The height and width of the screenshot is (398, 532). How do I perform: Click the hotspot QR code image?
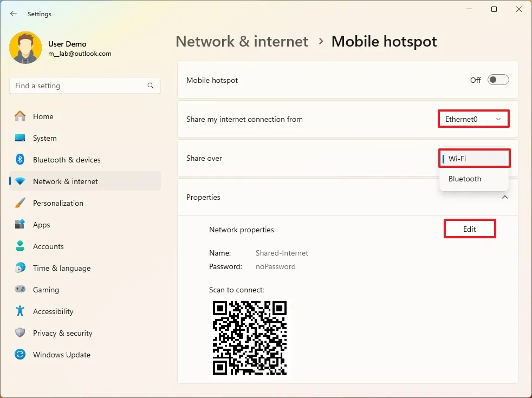point(249,338)
